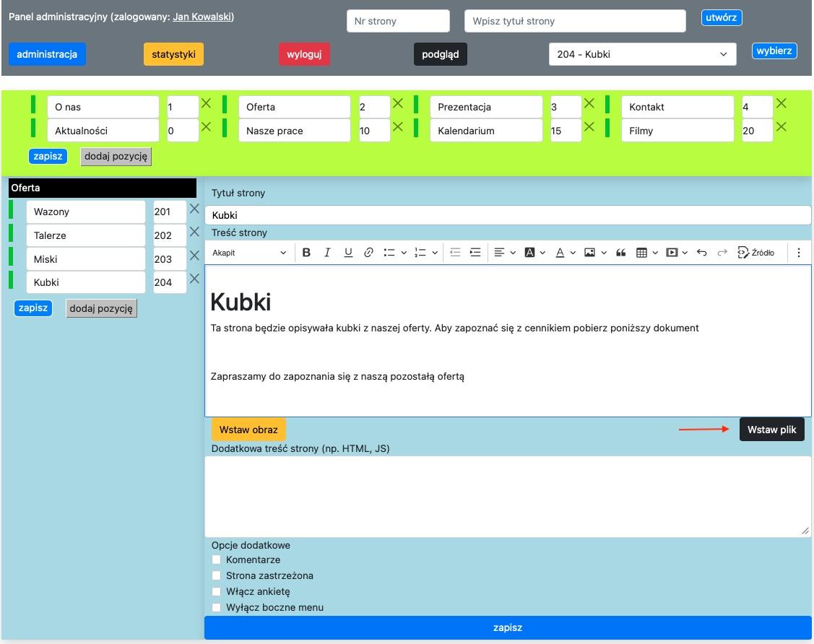The image size is (814, 644).
Task: Show more toolbar items (three dots)
Action: coord(798,253)
